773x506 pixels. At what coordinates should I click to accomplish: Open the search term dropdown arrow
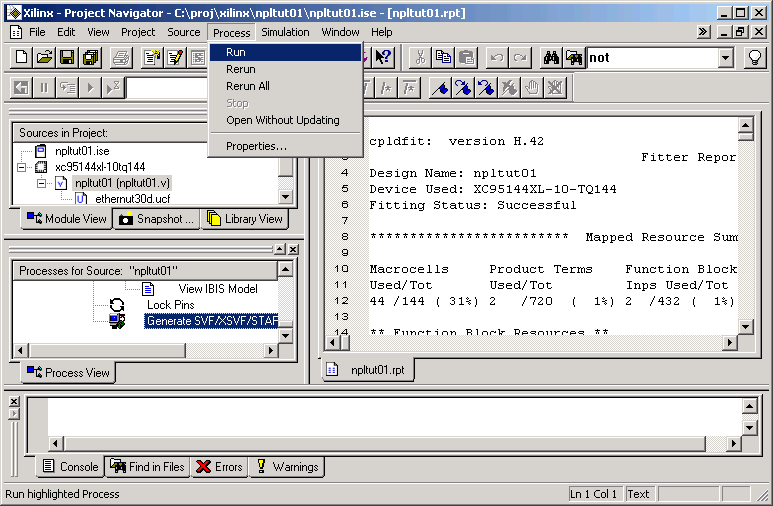click(725, 58)
